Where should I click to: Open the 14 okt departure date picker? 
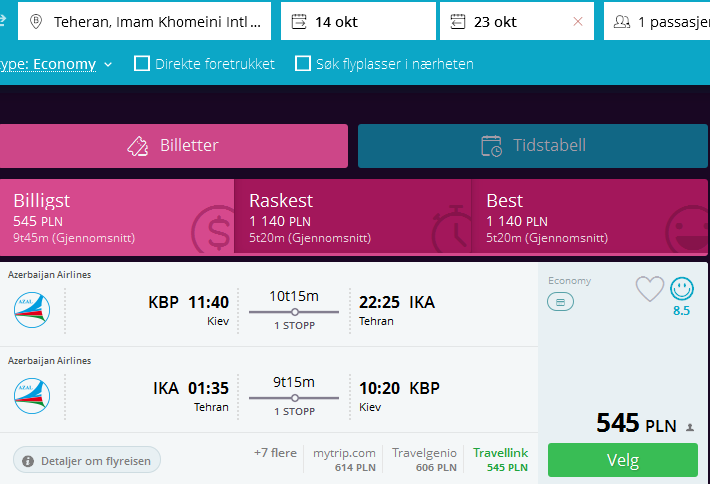coord(358,21)
